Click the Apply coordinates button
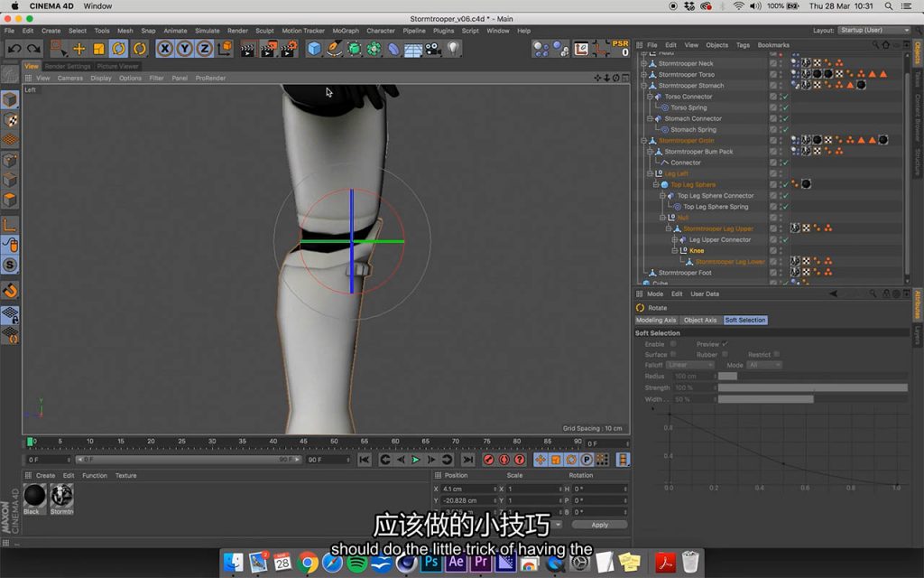 [x=599, y=525]
